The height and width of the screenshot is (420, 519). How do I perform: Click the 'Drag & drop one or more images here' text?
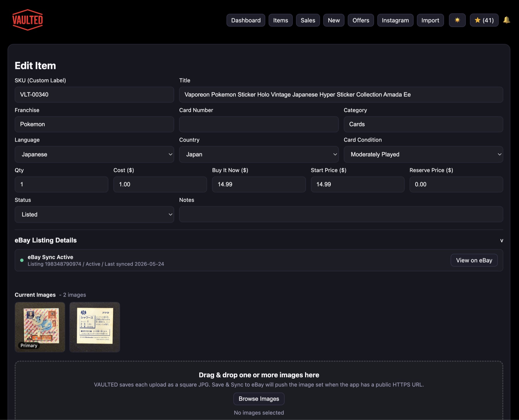(x=259, y=375)
